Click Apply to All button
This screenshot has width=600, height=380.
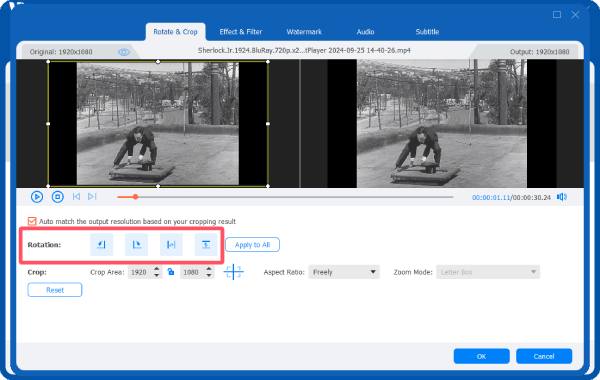[x=252, y=245]
